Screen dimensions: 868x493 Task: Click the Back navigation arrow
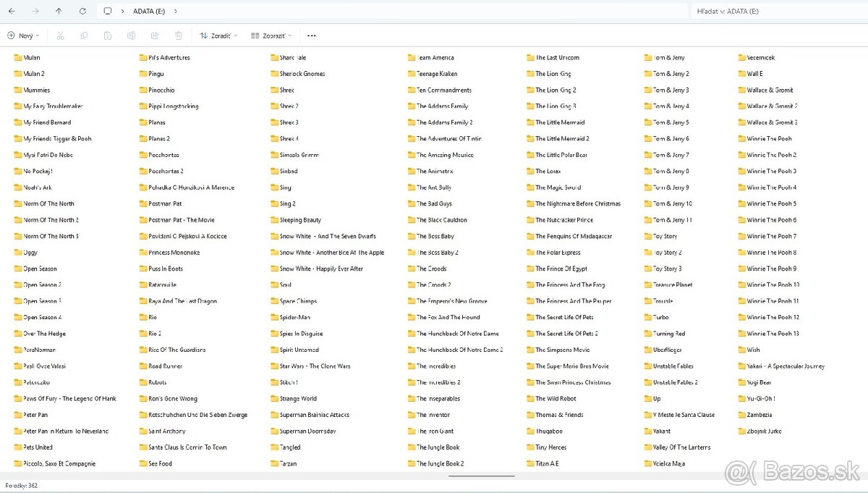(11, 12)
